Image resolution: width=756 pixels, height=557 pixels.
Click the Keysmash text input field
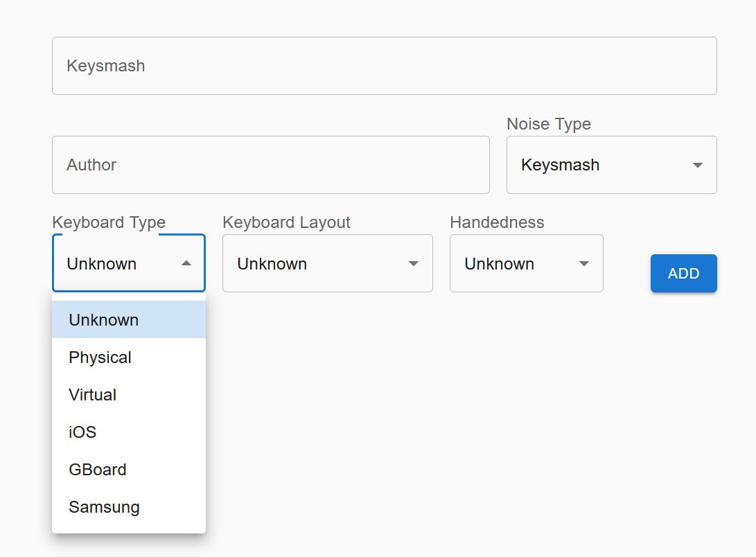(x=384, y=66)
